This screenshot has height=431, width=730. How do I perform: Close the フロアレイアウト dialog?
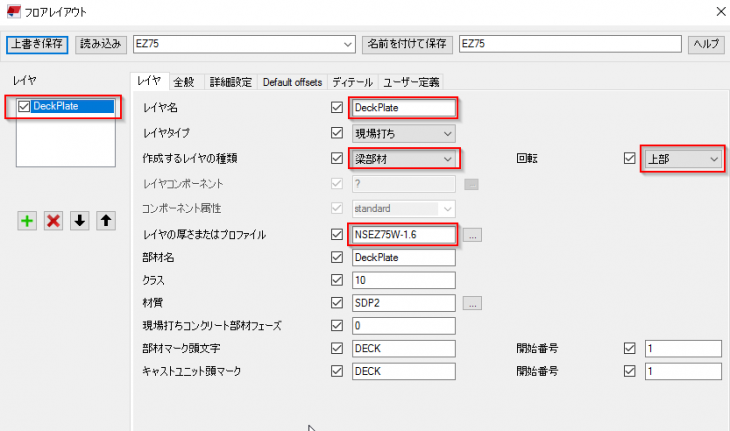tap(721, 12)
